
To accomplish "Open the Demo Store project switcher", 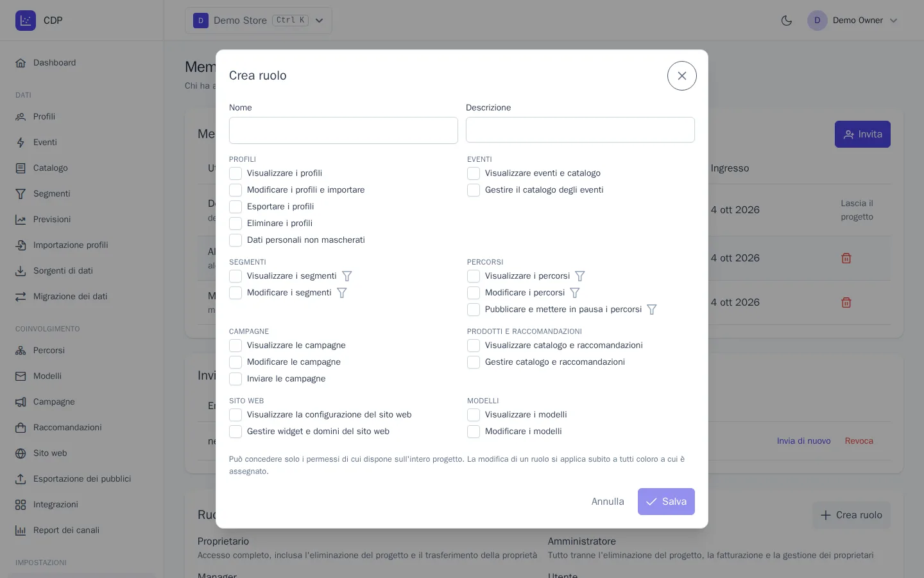I will [x=259, y=21].
